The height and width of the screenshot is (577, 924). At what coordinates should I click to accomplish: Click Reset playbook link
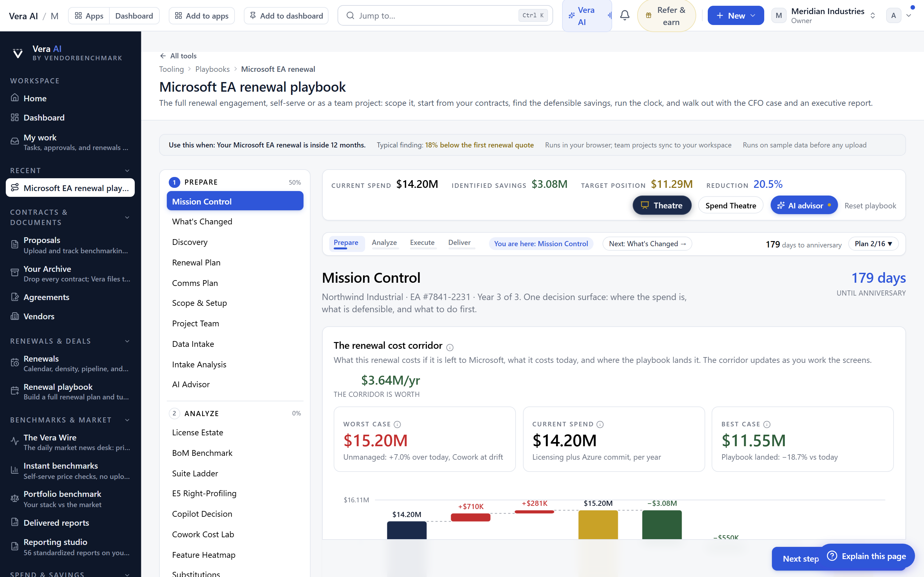(x=870, y=205)
